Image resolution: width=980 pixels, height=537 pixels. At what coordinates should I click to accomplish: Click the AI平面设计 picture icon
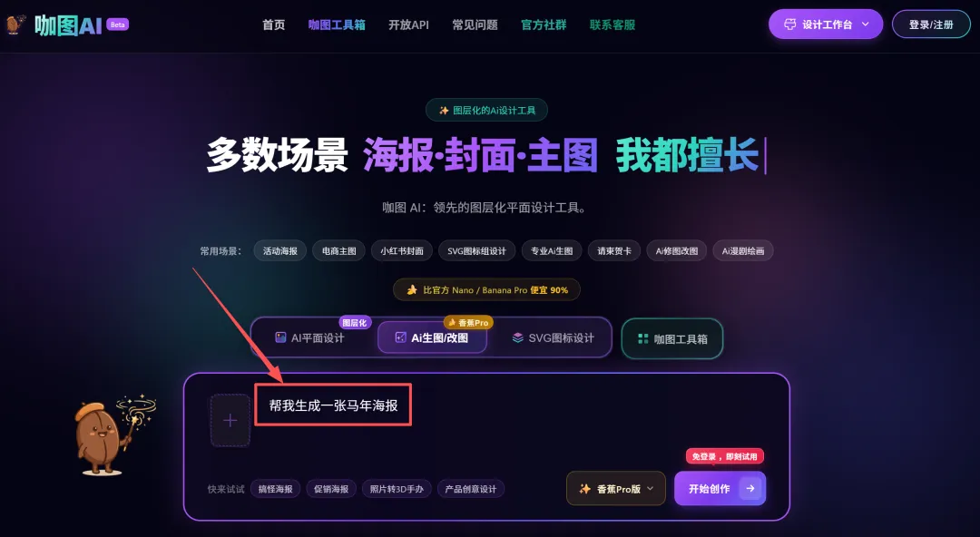tap(280, 337)
